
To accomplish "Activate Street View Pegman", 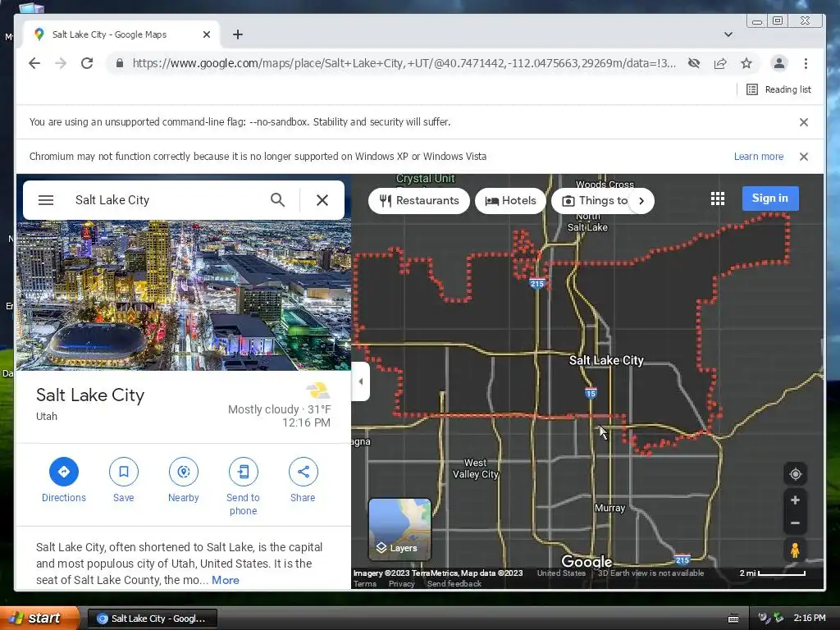I will click(x=795, y=550).
